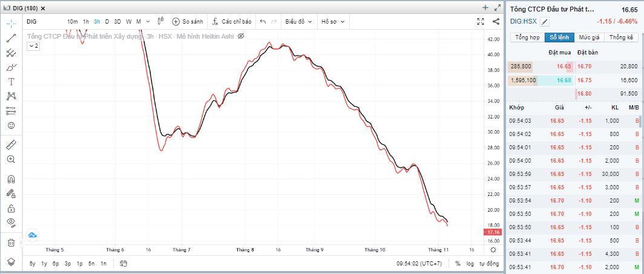Image resolution: width=644 pixels, height=274 pixels.
Task: Open the Mức giá tab
Action: coord(590,38)
